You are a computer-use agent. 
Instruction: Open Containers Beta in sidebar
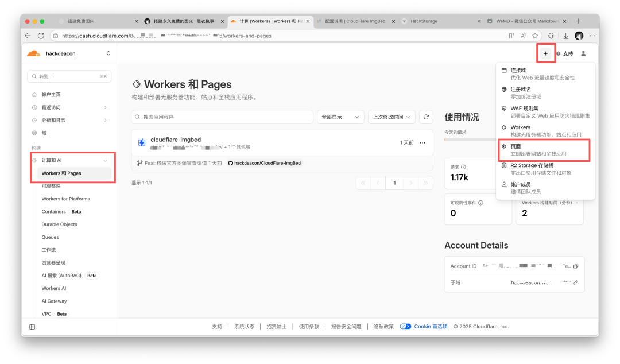[62, 212]
